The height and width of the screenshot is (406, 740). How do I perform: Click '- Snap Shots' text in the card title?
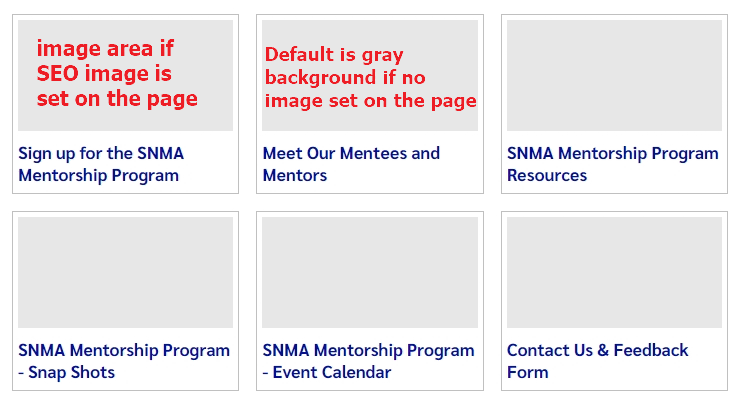[67, 373]
